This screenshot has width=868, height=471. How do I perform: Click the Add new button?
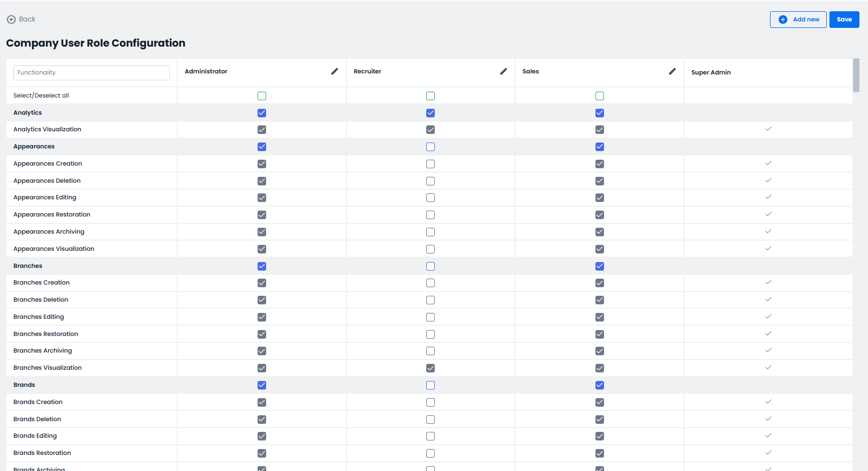(x=798, y=19)
